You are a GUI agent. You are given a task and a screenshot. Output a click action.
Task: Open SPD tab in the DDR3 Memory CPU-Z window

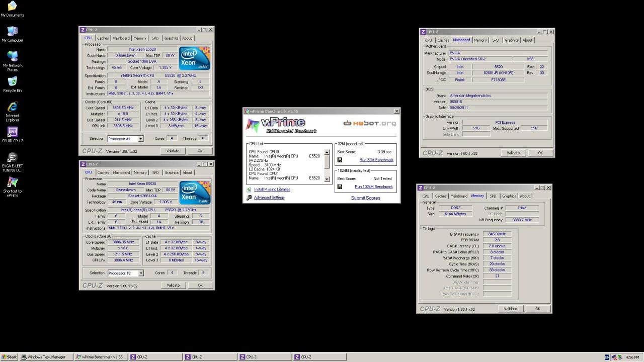tap(493, 196)
